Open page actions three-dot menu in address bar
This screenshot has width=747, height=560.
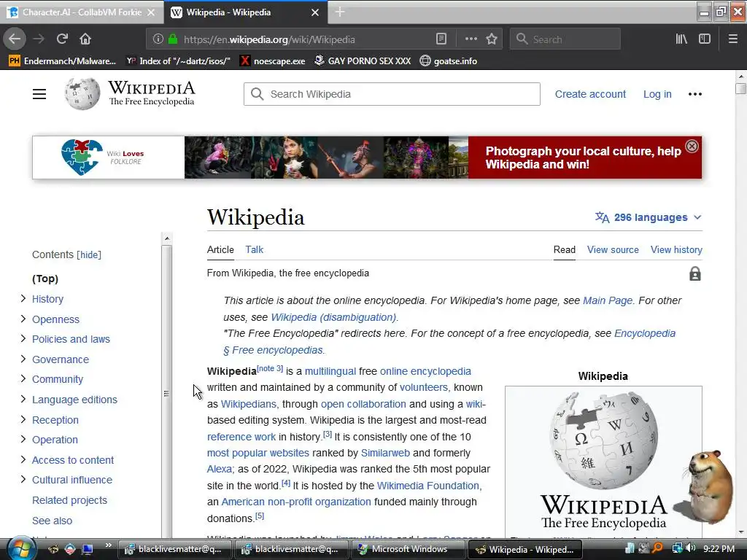[x=471, y=39]
